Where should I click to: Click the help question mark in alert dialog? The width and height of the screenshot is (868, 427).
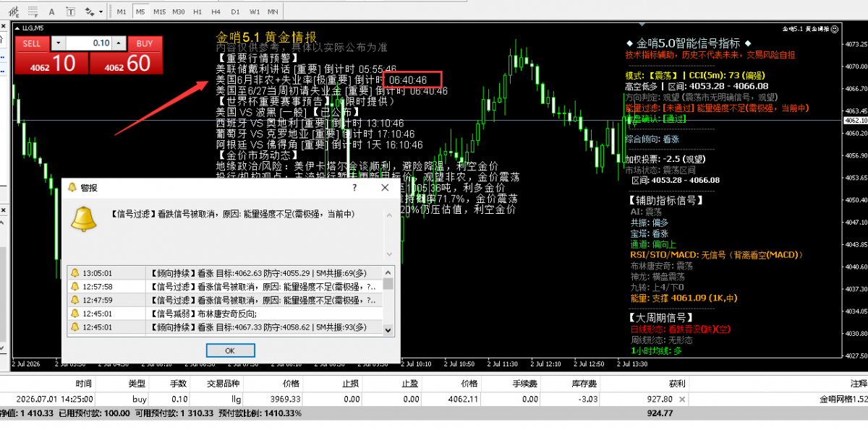(354, 188)
